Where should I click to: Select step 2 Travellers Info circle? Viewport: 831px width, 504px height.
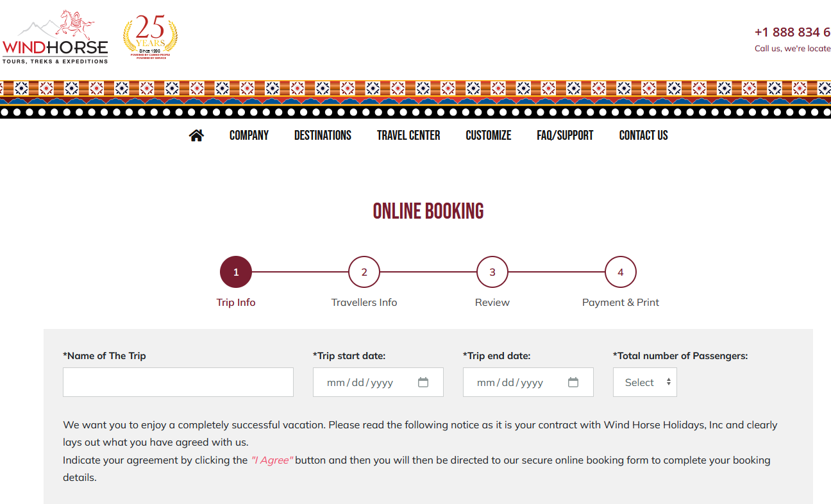[364, 272]
